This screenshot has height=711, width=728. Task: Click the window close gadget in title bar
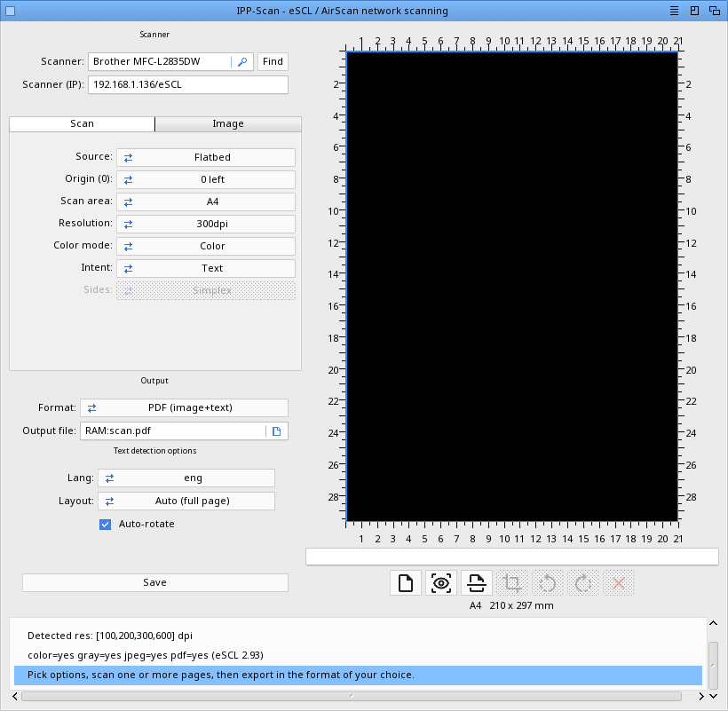11,11
